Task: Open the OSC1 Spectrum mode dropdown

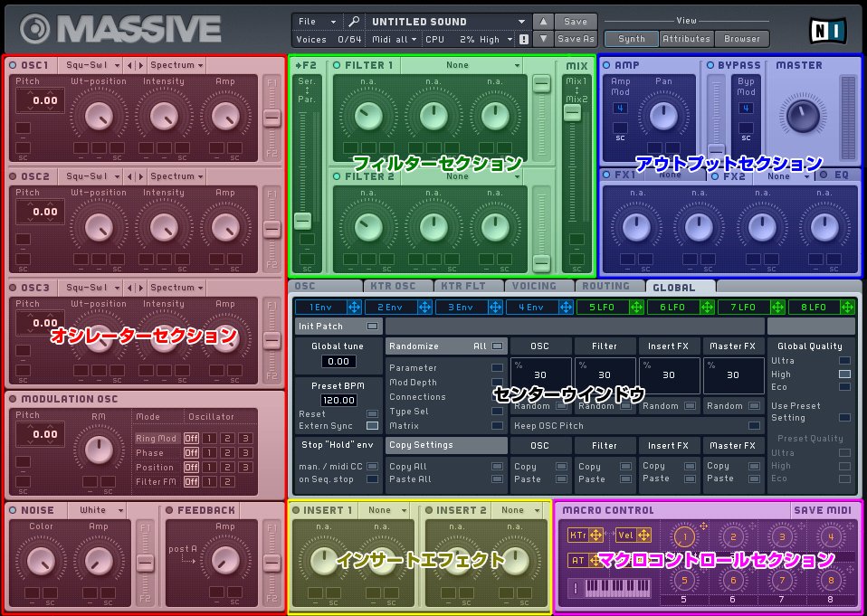Action: 177,65
